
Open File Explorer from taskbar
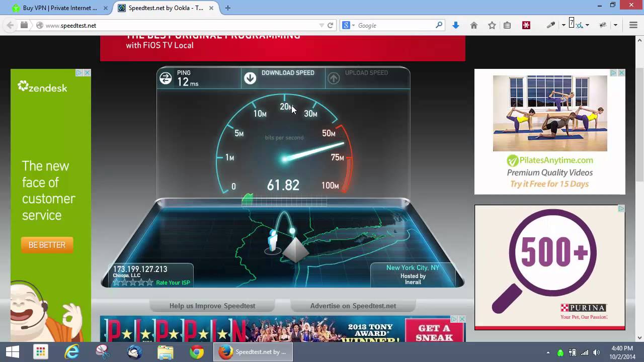click(x=166, y=352)
